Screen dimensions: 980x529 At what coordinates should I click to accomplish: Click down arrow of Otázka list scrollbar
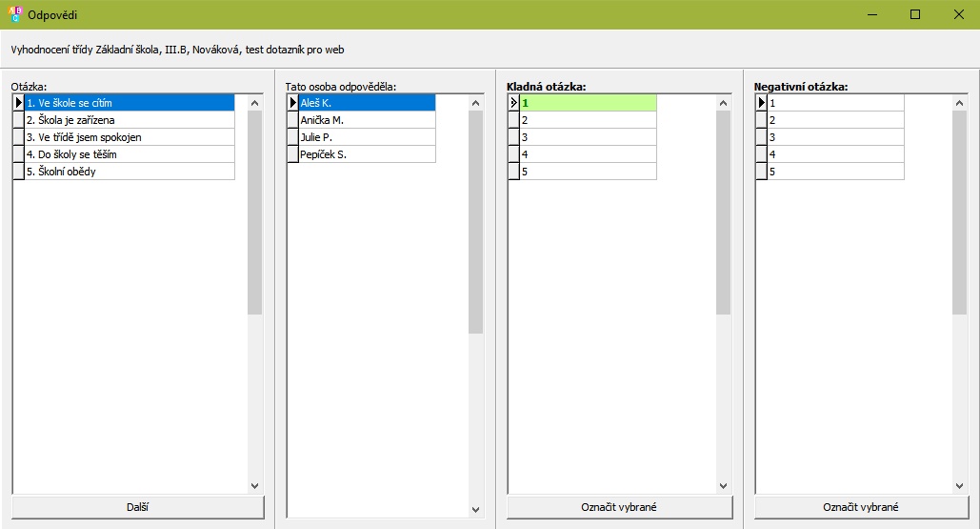pos(254,486)
